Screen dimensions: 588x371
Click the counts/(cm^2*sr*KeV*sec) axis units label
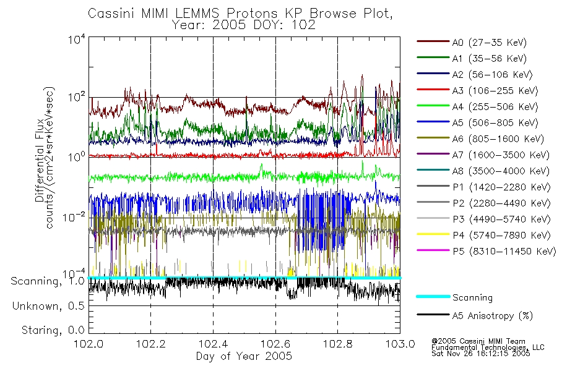(x=50, y=158)
